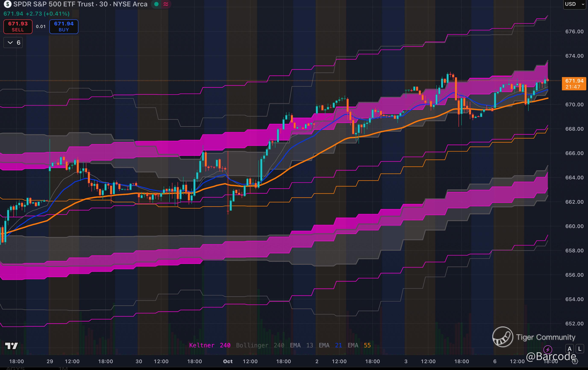Screen dimensions: 588x370
Task: Click the Bollinger 240 indicator label
Action: (x=260, y=345)
